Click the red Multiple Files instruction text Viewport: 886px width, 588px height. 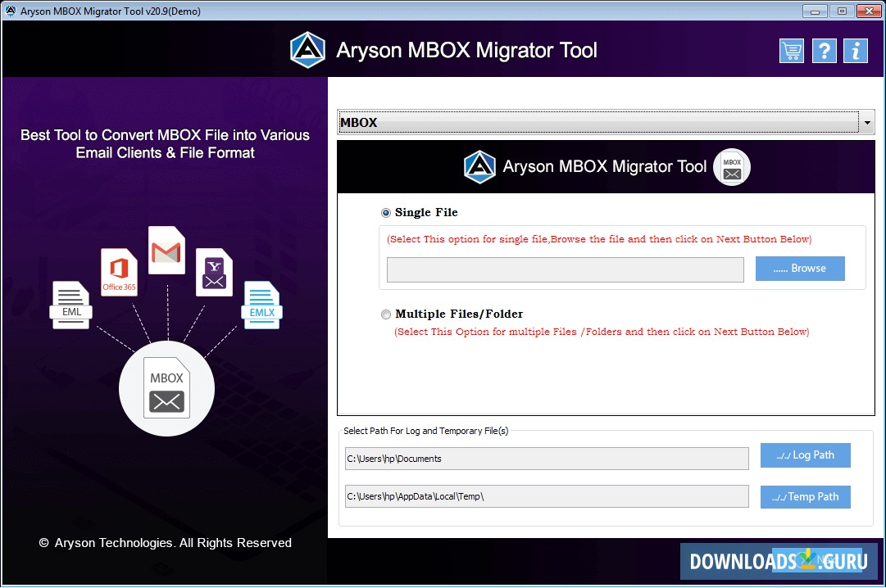602,332
